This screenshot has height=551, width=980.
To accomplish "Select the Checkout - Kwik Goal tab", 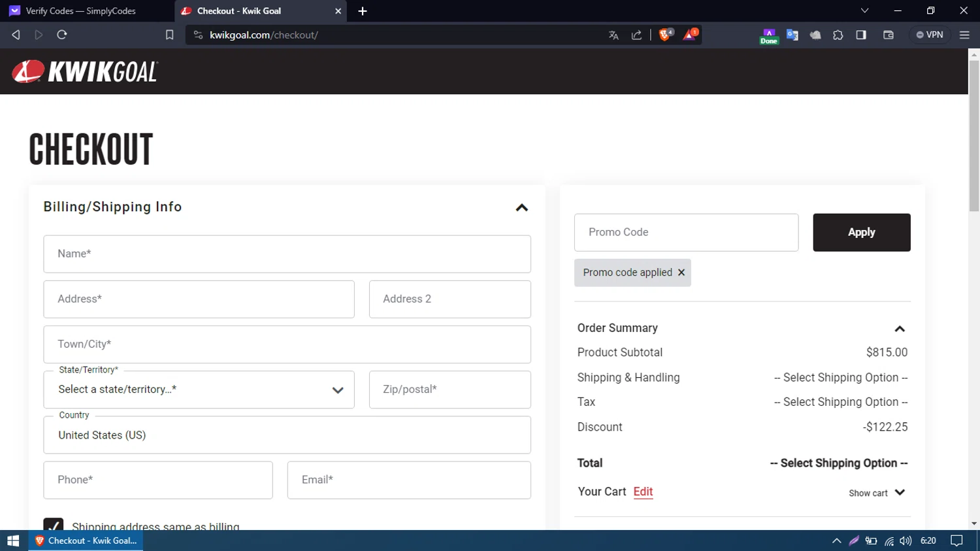I will 261,11.
